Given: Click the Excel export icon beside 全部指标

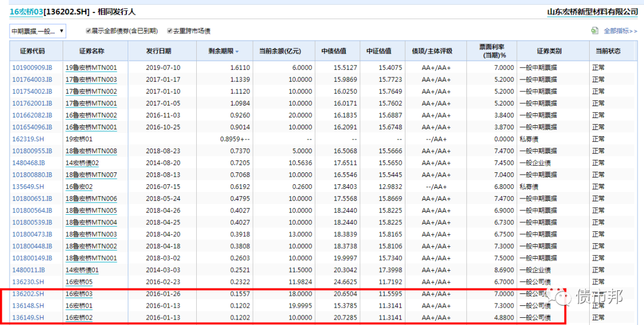Looking at the screenshot, I should (595, 30).
